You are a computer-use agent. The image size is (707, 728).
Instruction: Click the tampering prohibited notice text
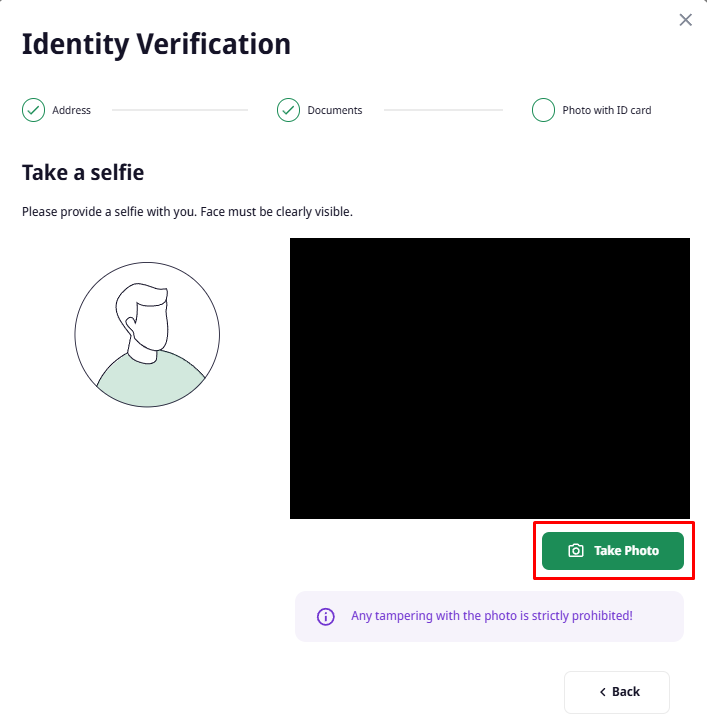(492, 616)
